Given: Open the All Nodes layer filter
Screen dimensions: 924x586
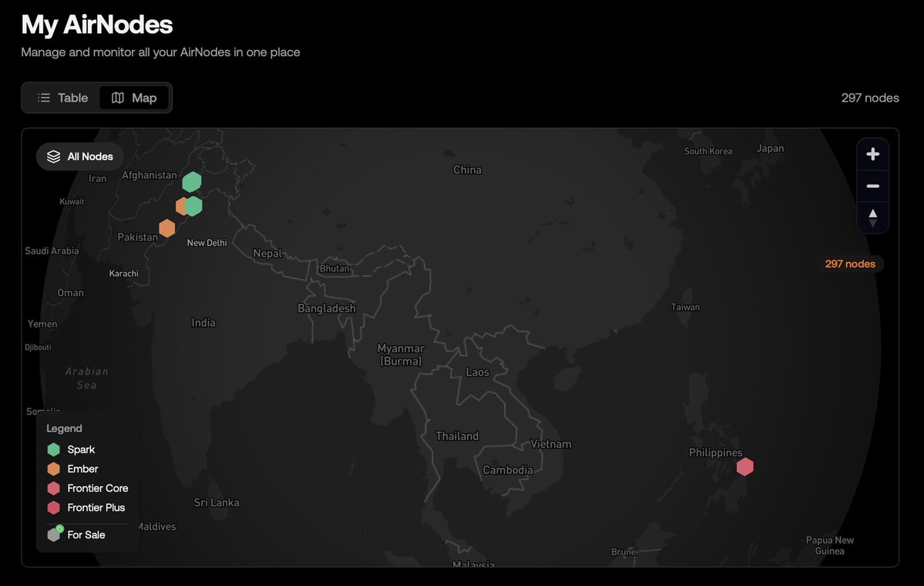Looking at the screenshot, I should 80,157.
